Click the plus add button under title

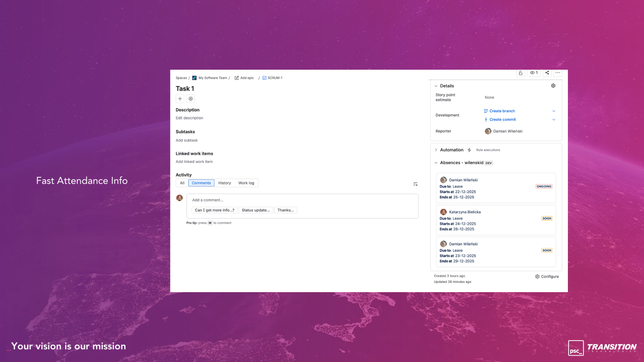click(180, 99)
